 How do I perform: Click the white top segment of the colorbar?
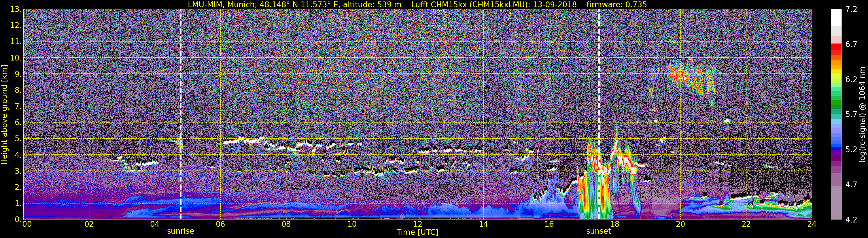click(x=836, y=18)
